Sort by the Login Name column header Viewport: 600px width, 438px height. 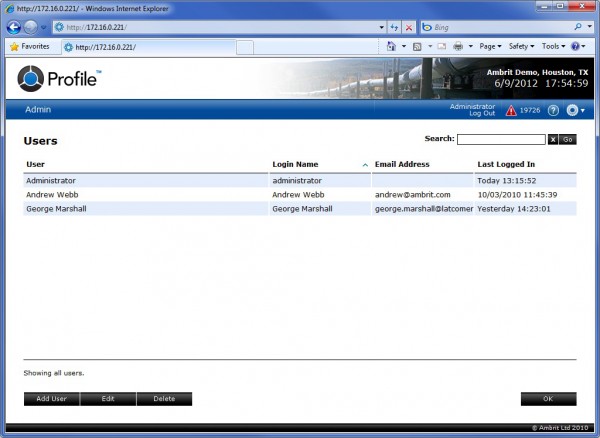pyautogui.click(x=295, y=164)
